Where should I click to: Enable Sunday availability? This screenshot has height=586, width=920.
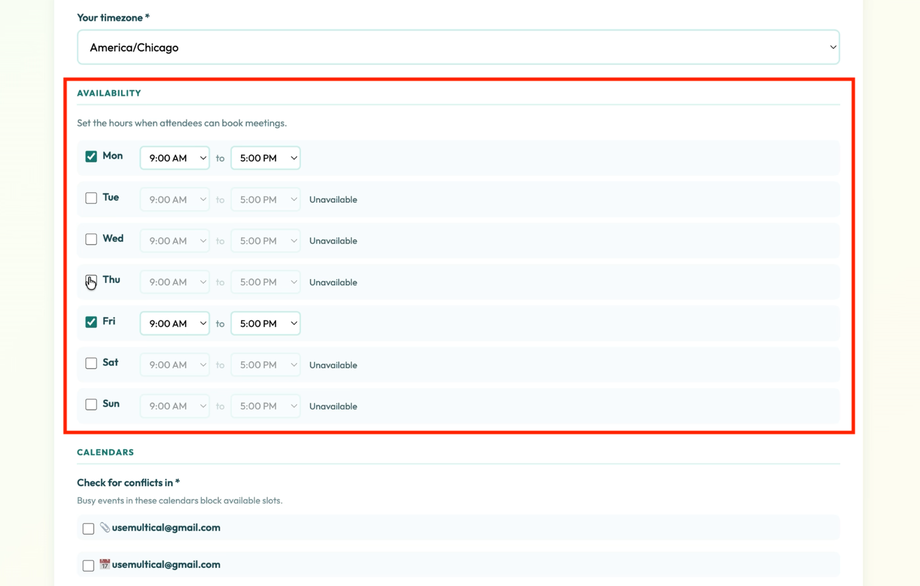[x=90, y=404]
